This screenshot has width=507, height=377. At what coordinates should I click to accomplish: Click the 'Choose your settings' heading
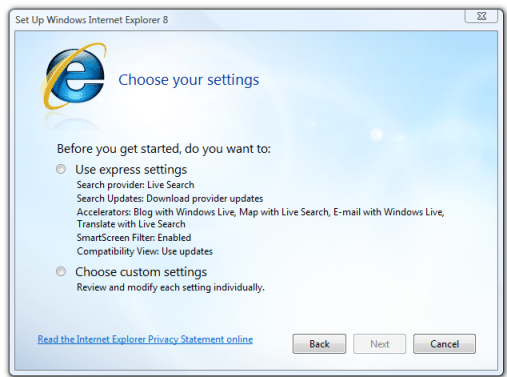pos(189,80)
